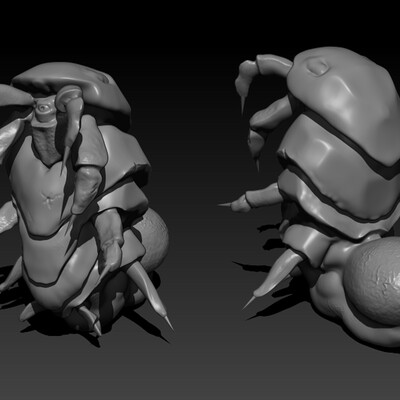Click the left creature's textured rear abdomen
Screen dimensions: 400x400
152,240
